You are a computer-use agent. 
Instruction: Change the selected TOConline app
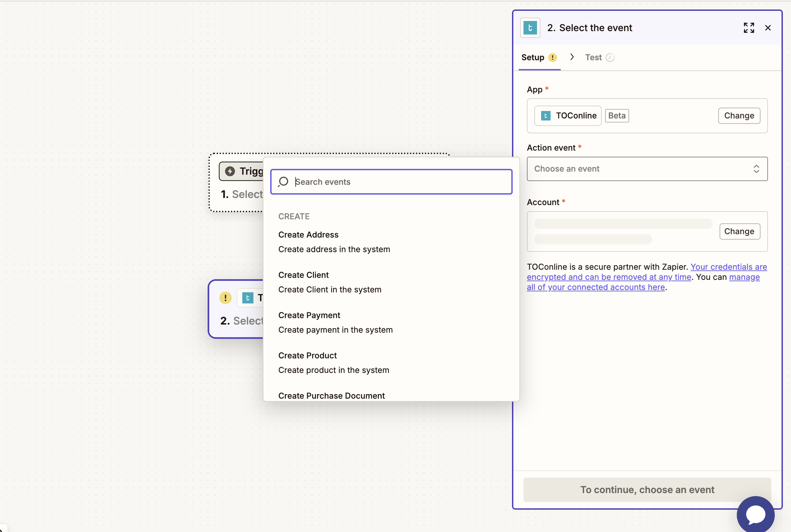(x=739, y=116)
